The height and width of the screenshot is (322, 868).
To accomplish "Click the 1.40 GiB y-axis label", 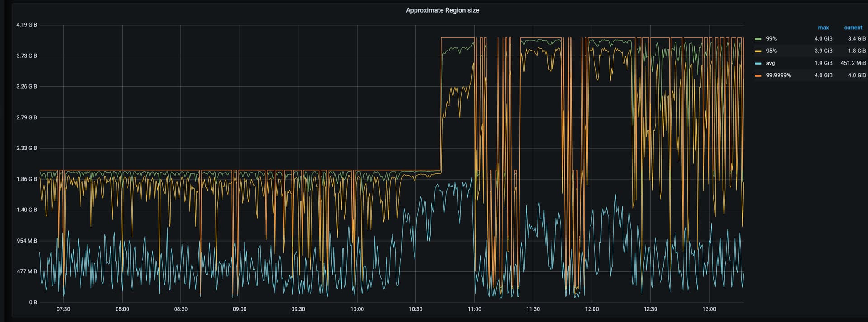I will (27, 210).
